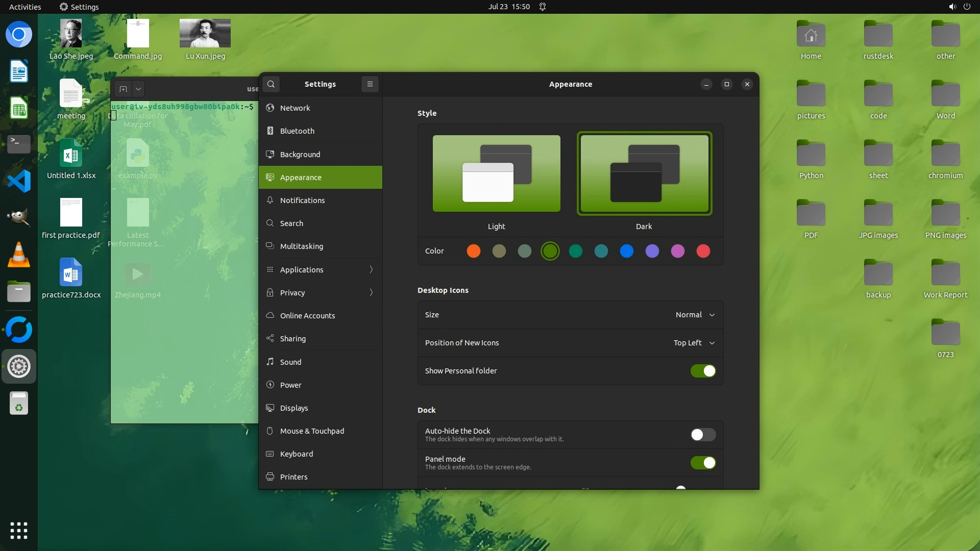Launch VLC from the dock
This screenshot has width=980, height=551.
[19, 255]
